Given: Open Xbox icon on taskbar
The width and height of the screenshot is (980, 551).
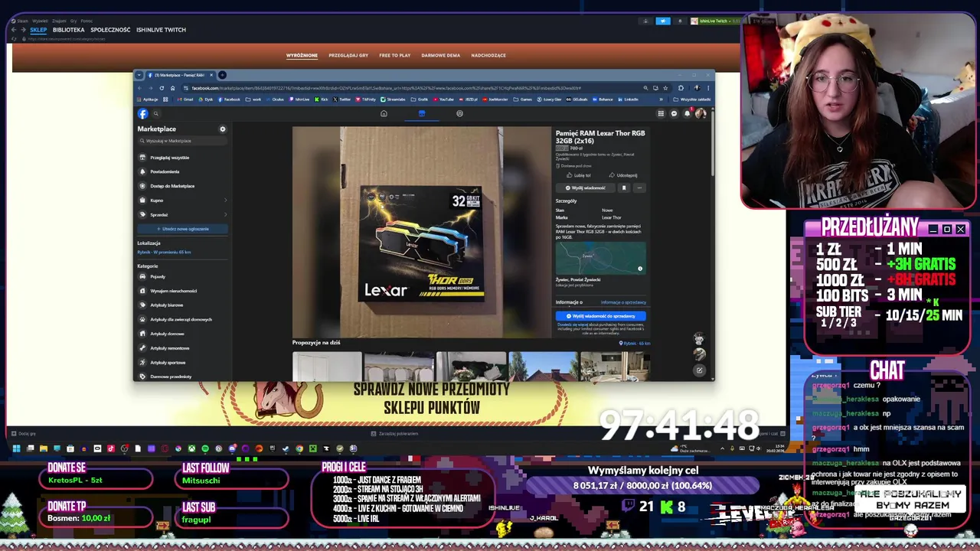Looking at the screenshot, I should [x=191, y=448].
